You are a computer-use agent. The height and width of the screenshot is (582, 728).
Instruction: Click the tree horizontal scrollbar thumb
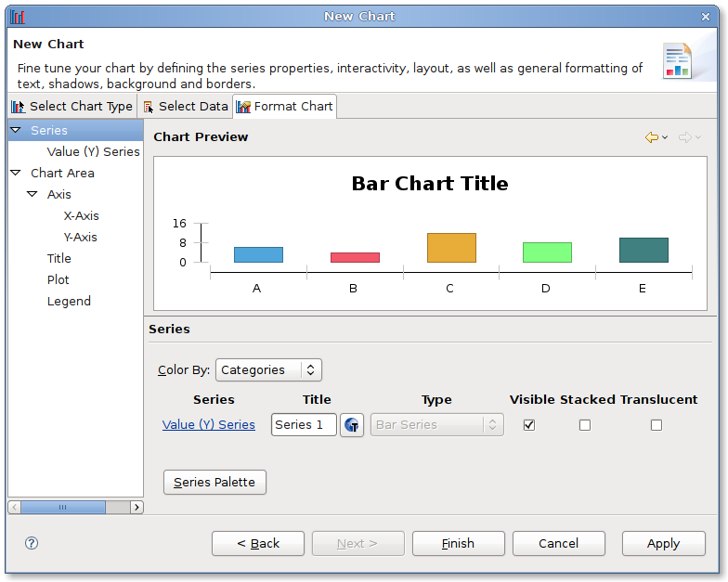[63, 507]
